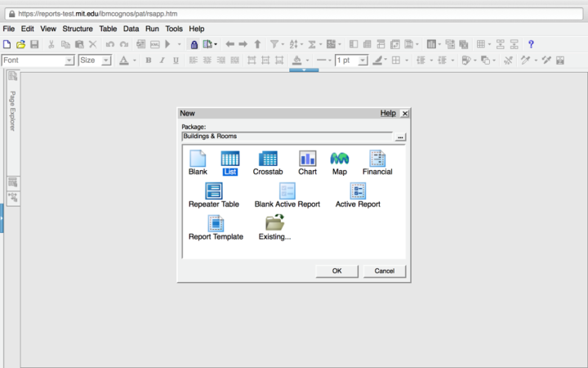Select the Active Report icon
Image resolution: width=588 pixels, height=368 pixels.
pyautogui.click(x=358, y=191)
